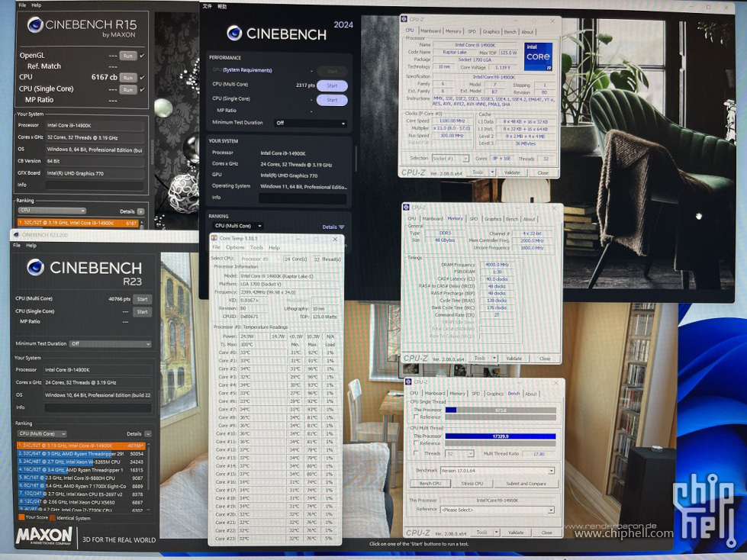
Task: Start CPU (Multi Core) test in Cinebench 2024
Action: pos(332,86)
